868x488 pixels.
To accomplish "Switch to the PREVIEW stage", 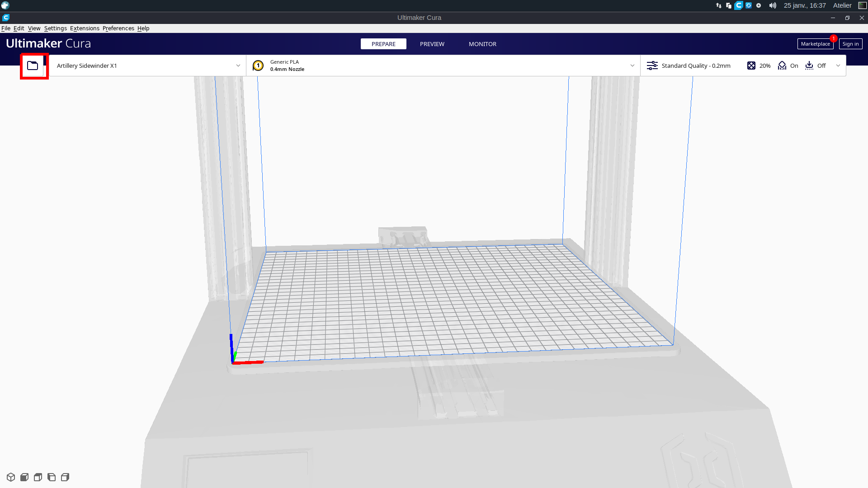I will point(432,44).
